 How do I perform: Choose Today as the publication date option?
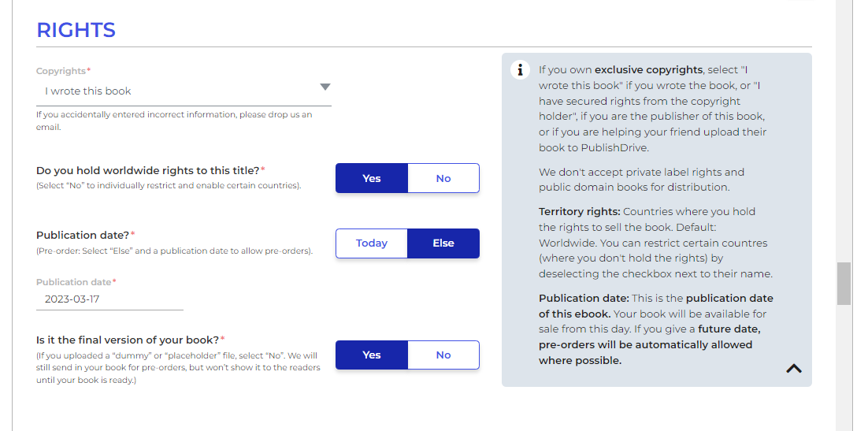click(372, 243)
